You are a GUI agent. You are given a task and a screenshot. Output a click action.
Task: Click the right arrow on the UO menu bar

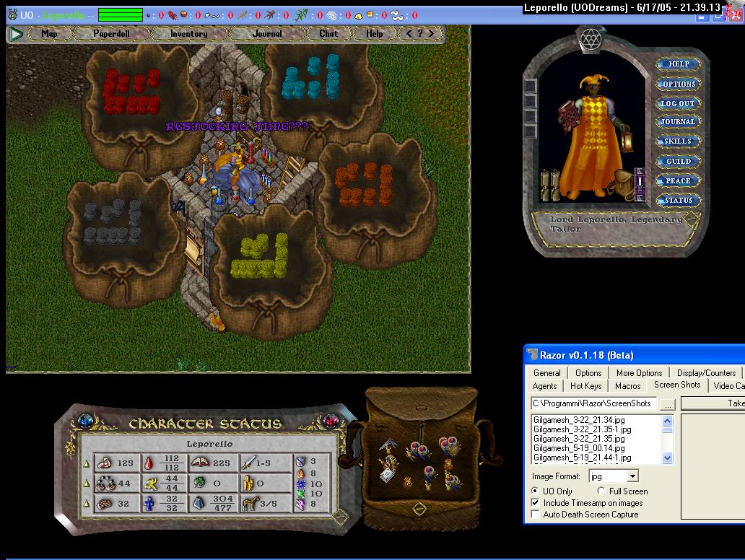pyautogui.click(x=431, y=34)
